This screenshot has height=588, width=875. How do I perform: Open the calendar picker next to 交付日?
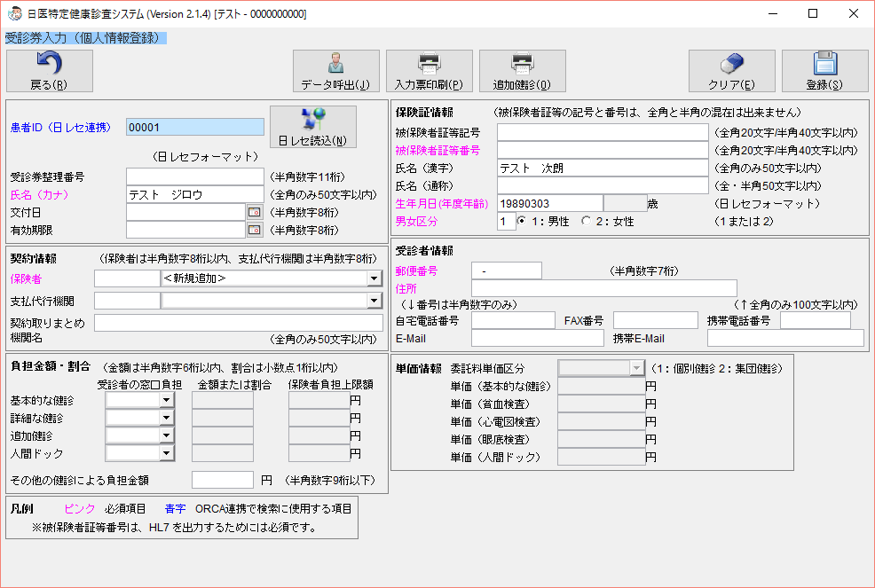(x=255, y=211)
